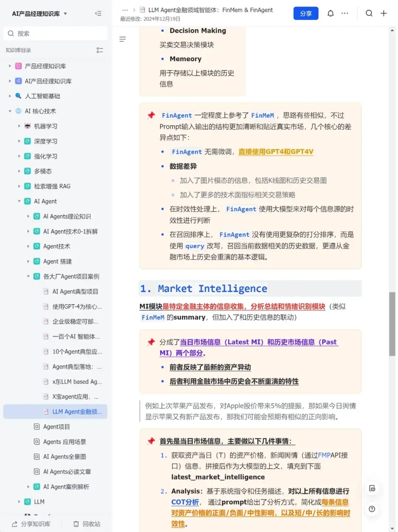398x532 pixels.
Task: Expand the 机器学习 tree node
Action: click(19, 126)
